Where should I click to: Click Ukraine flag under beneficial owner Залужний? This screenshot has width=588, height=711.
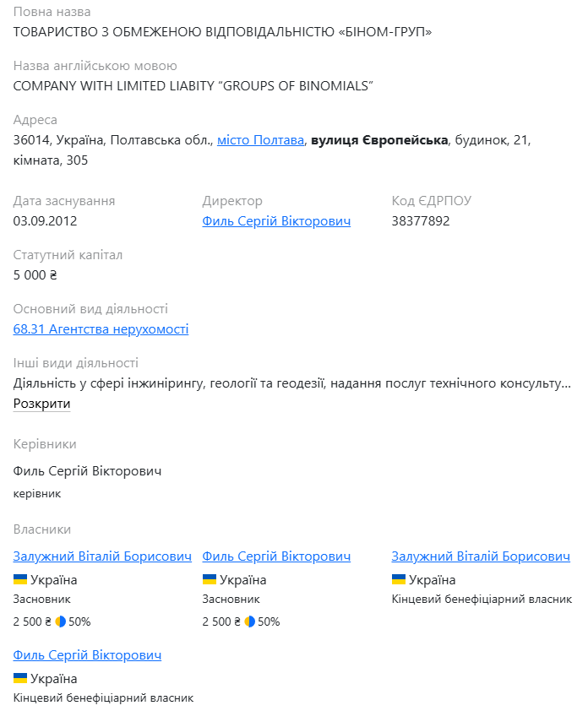(399, 579)
